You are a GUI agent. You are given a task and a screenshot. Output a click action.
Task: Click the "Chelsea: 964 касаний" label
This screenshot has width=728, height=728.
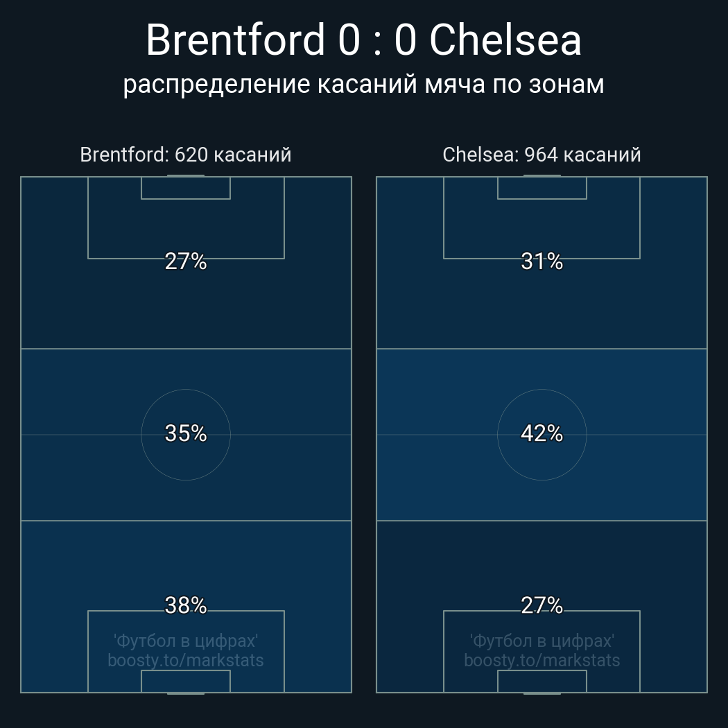click(x=541, y=155)
